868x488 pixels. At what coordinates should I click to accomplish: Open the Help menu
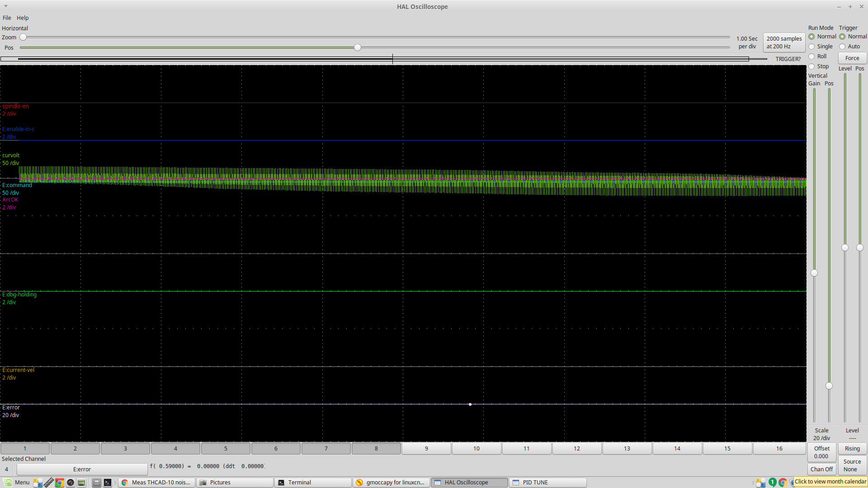coord(23,18)
